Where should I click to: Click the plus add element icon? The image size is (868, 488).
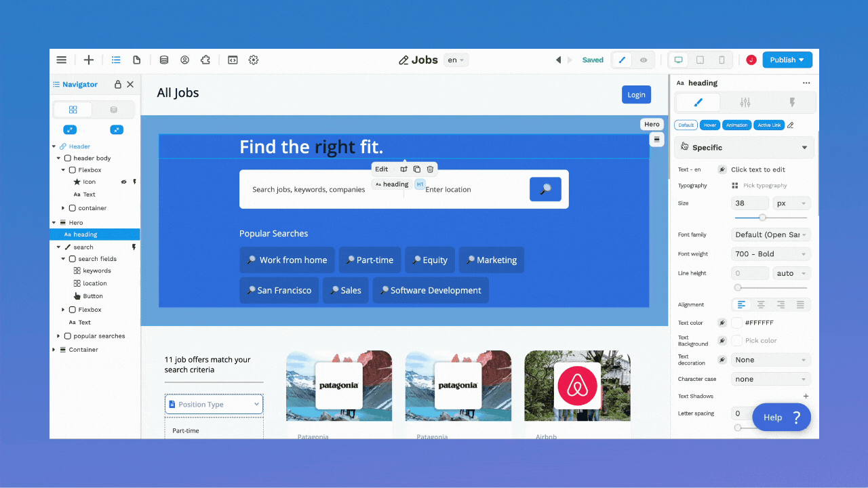pyautogui.click(x=89, y=60)
